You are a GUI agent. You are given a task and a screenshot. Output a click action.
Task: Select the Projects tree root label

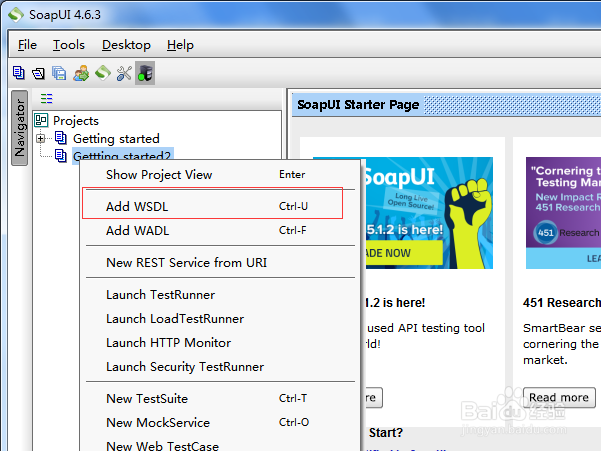76,121
